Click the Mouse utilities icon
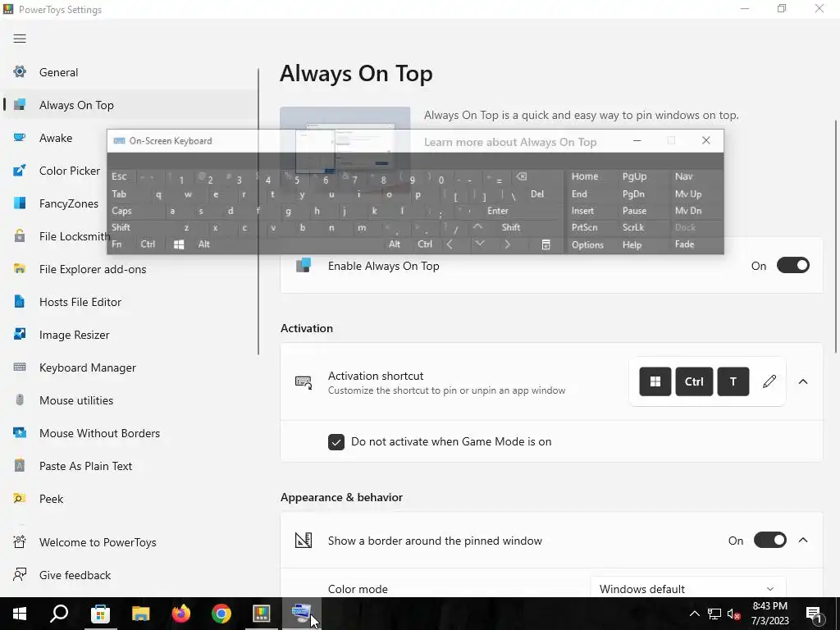The height and width of the screenshot is (630, 840). coord(20,400)
